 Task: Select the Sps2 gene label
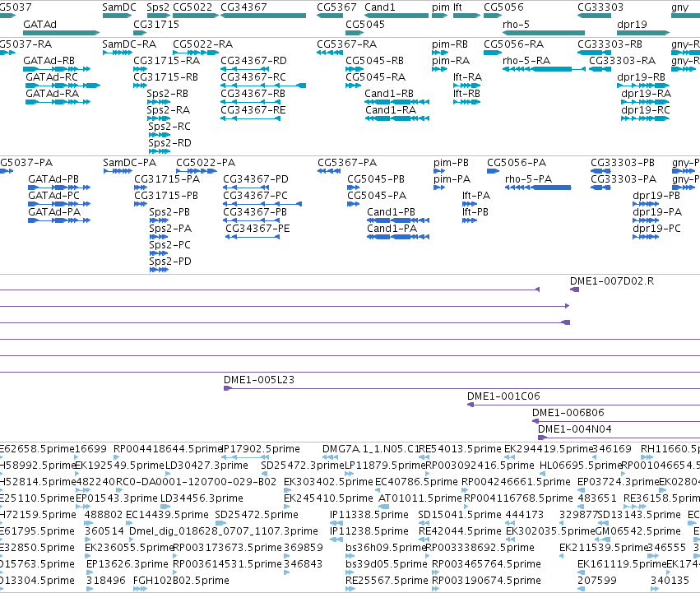[158, 7]
